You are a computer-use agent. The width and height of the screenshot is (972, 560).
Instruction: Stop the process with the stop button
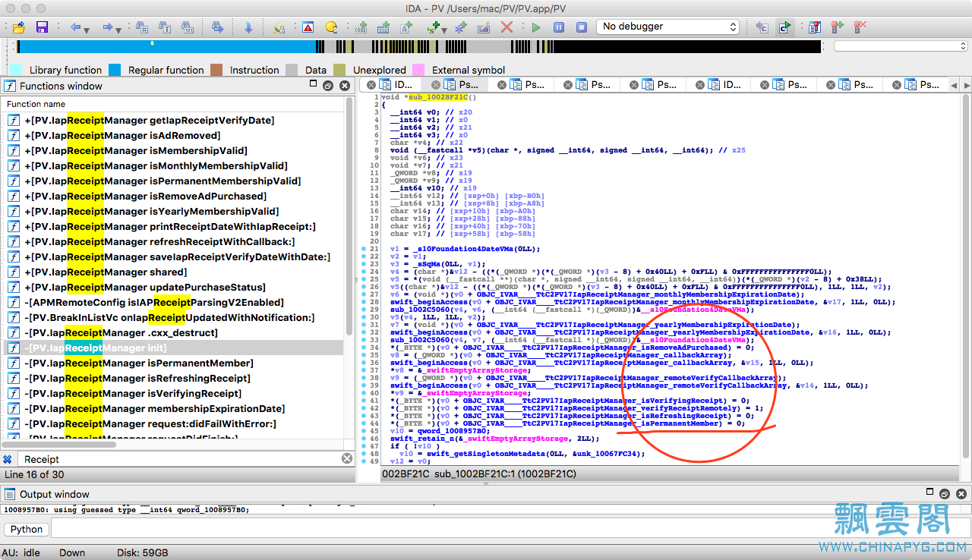582,27
